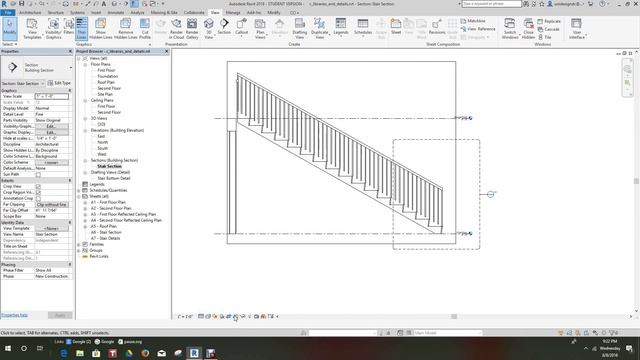Screen dimensions: 640x360
Task: Click the Duplicate View tool
Action: 320,29
